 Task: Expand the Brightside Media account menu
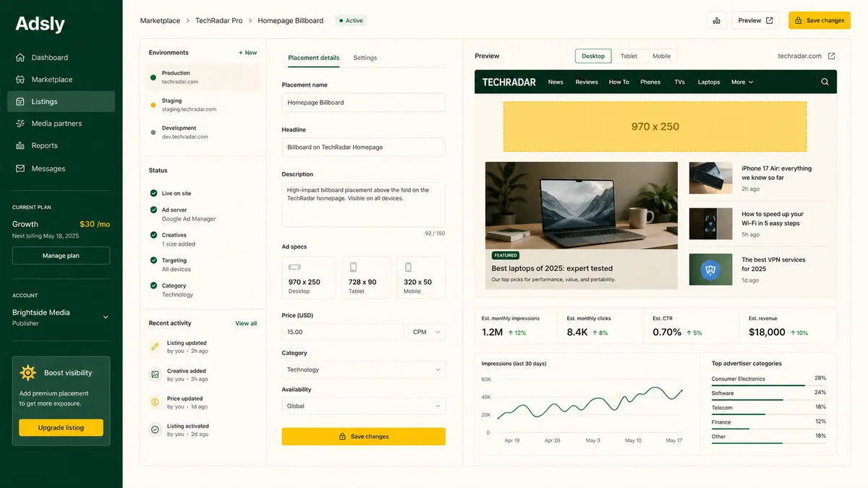click(x=106, y=317)
